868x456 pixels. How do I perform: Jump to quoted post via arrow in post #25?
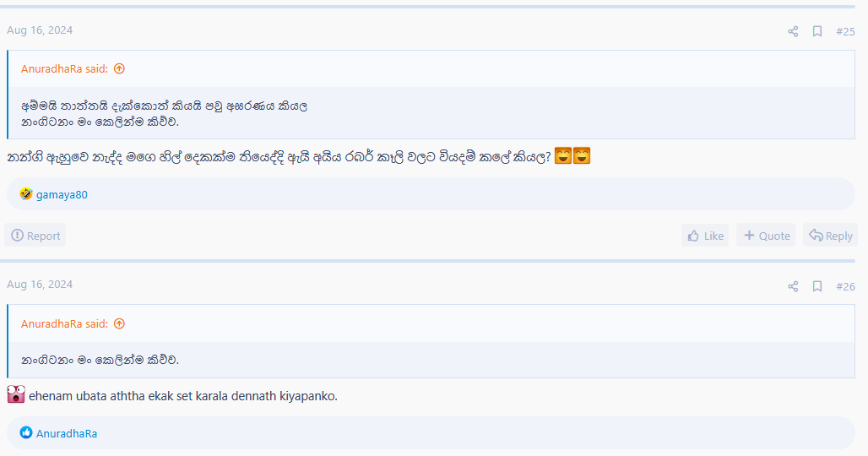(119, 68)
